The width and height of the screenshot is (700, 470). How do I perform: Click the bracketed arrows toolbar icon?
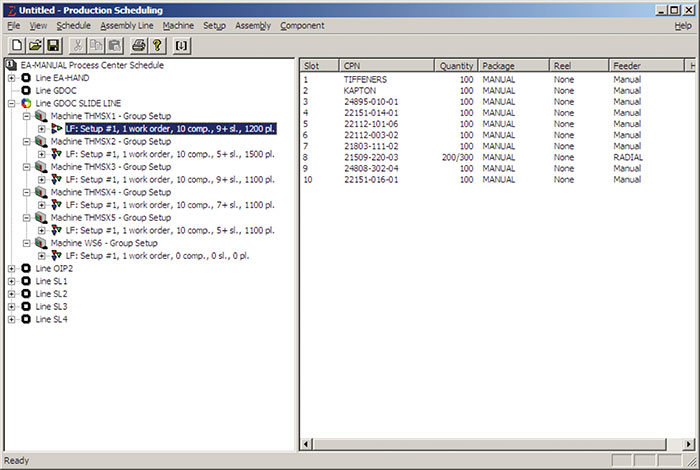click(181, 45)
